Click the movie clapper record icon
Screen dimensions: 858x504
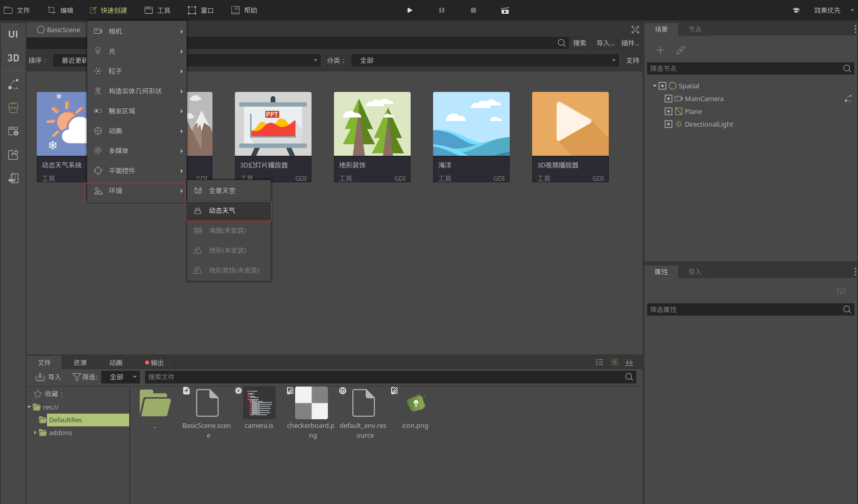505,10
